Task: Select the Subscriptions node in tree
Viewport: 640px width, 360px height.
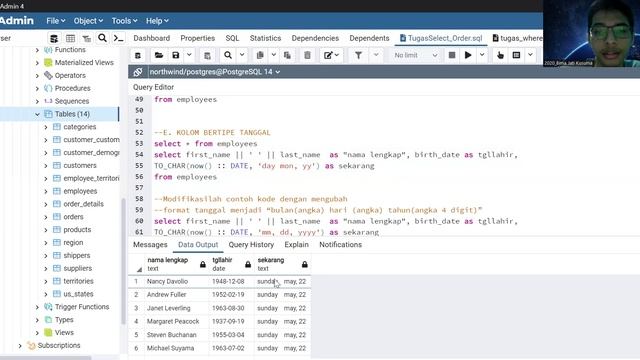Action: 59,346
